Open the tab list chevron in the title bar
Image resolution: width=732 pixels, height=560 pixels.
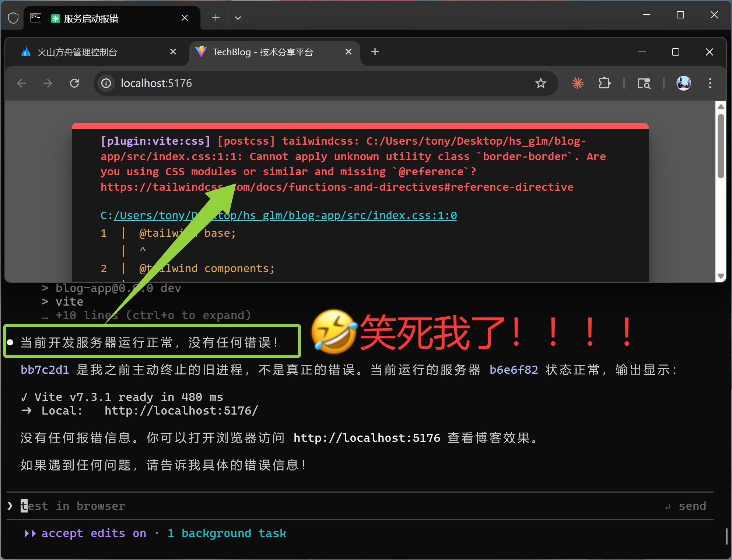coord(238,18)
